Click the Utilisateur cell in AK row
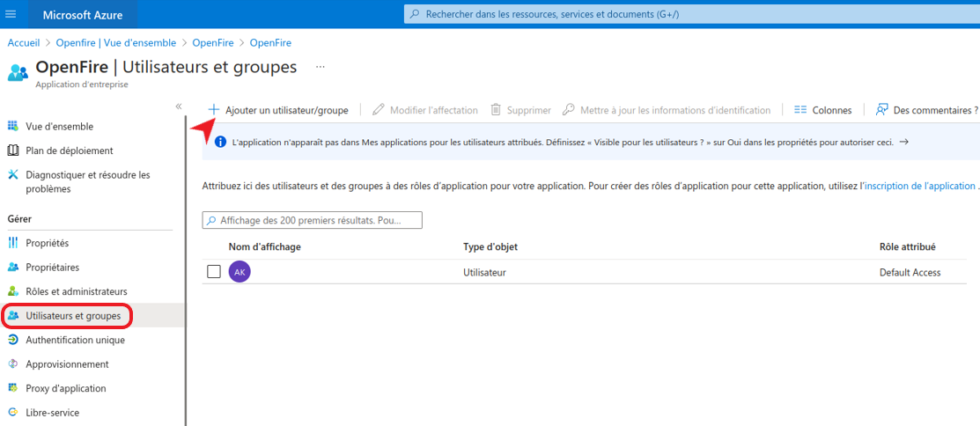Screen dimensions: 980x426 point(484,272)
